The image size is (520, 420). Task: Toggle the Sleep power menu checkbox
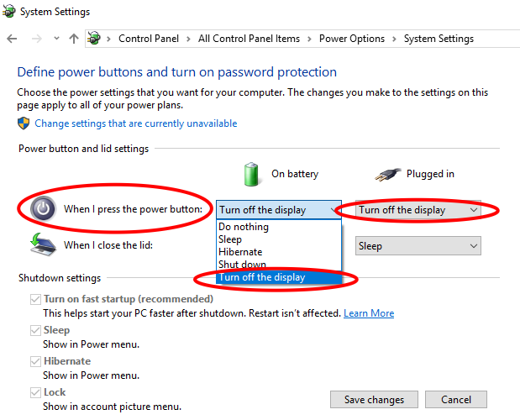point(35,330)
